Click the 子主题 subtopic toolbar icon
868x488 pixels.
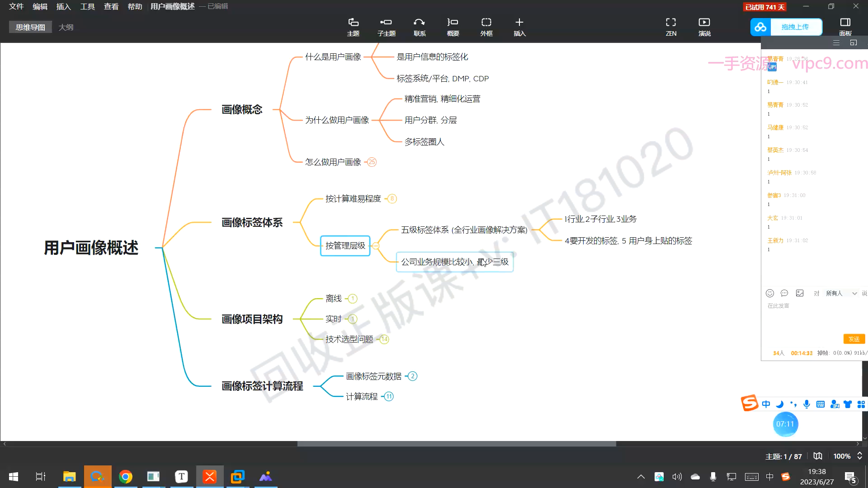(x=386, y=26)
